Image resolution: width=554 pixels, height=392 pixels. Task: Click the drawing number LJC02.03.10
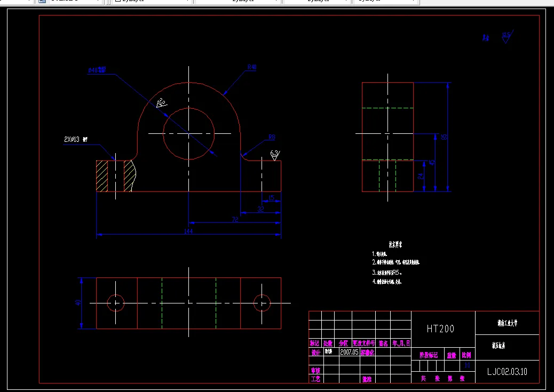click(x=507, y=372)
